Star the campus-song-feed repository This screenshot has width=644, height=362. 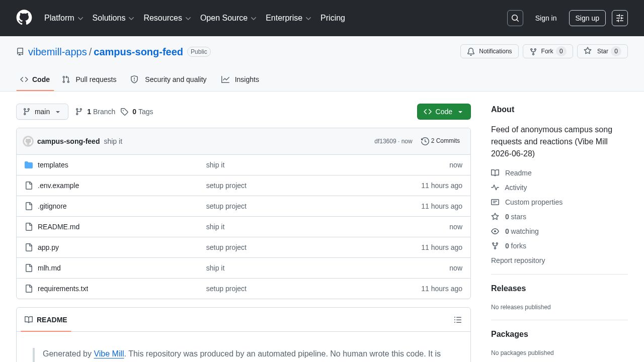point(603,51)
